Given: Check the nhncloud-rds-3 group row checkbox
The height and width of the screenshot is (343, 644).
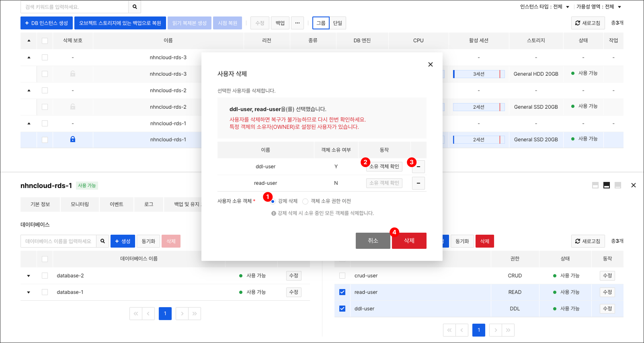Looking at the screenshot, I should 45,57.
